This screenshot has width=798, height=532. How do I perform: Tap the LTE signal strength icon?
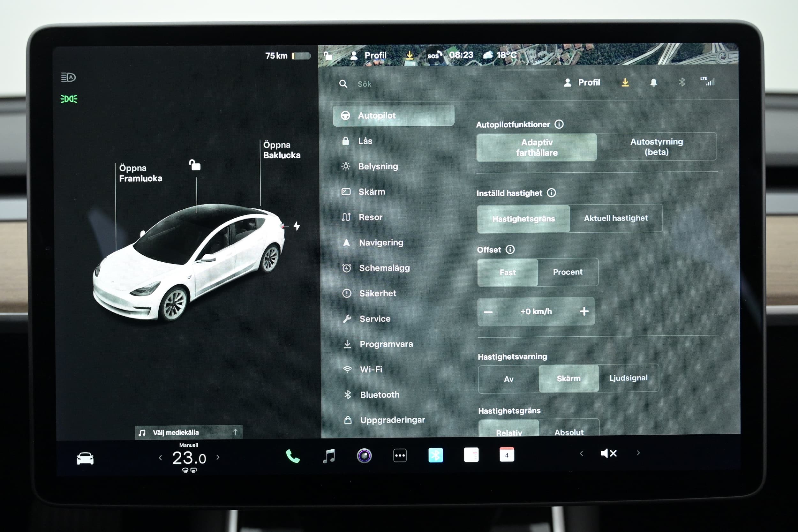[707, 81]
